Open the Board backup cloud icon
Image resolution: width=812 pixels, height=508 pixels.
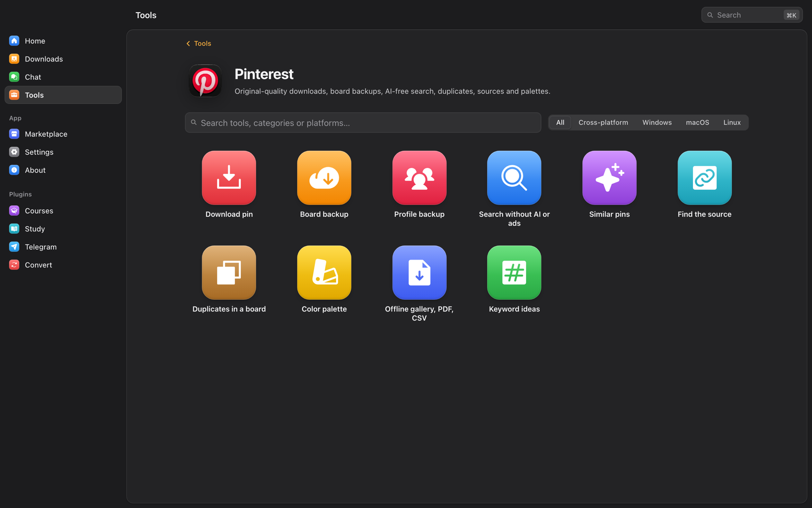pos(324,177)
